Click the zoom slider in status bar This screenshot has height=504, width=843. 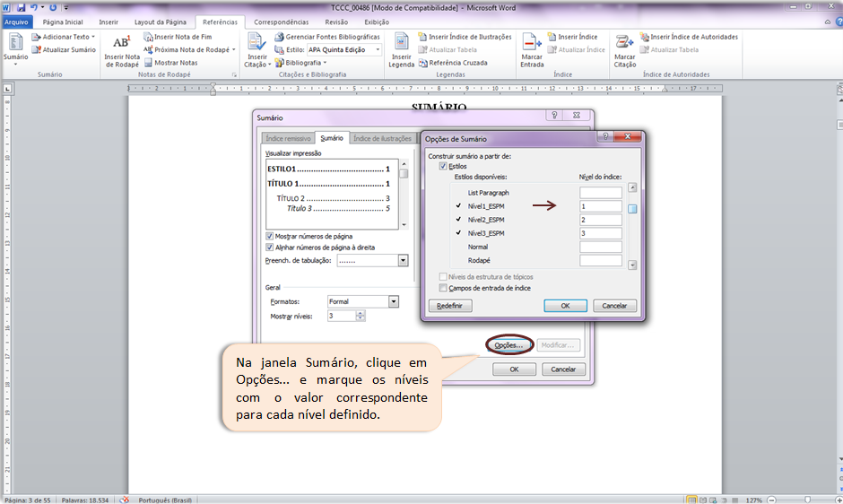(806, 500)
